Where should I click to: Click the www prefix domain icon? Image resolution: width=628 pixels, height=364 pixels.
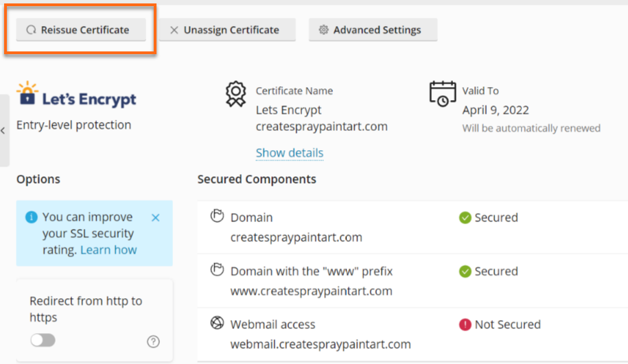[x=217, y=269]
